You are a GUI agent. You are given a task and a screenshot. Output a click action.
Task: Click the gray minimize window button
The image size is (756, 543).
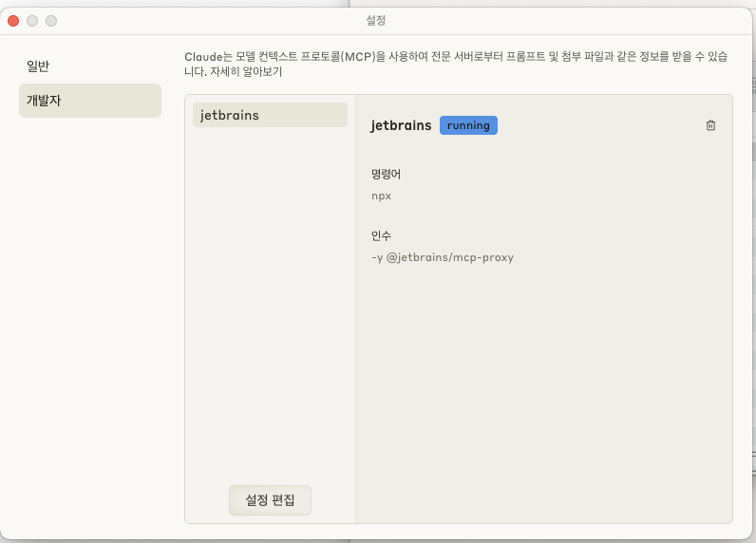pyautogui.click(x=32, y=21)
